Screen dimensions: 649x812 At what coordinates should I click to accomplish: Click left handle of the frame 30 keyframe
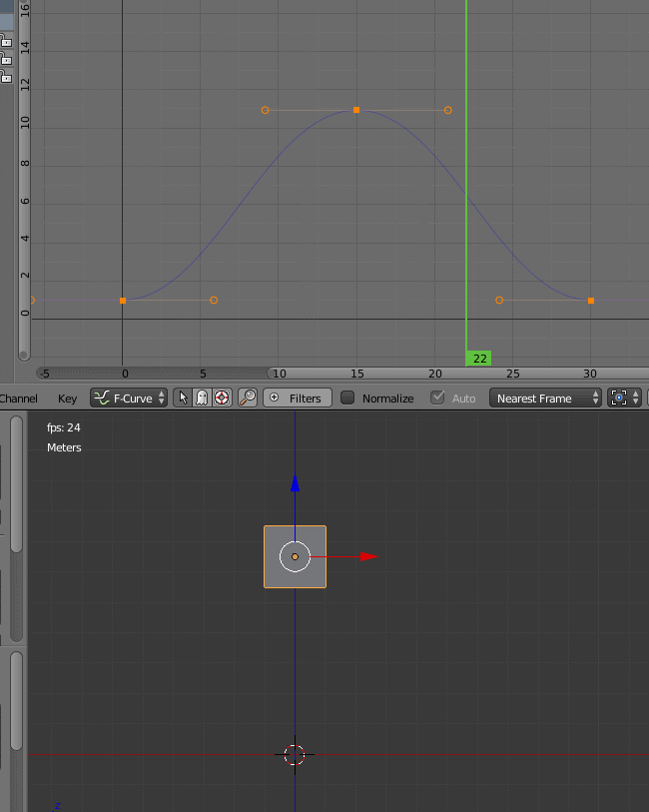pyautogui.click(x=499, y=301)
